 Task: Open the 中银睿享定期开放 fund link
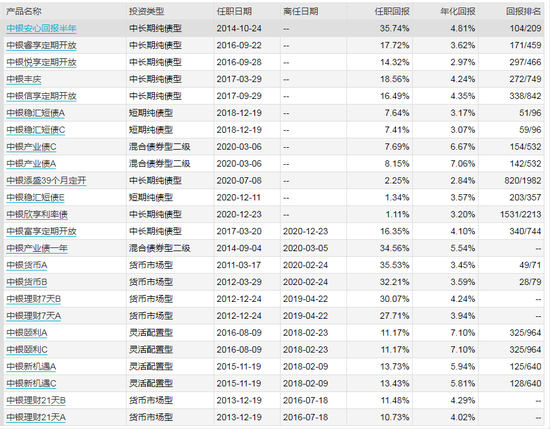[x=41, y=45]
